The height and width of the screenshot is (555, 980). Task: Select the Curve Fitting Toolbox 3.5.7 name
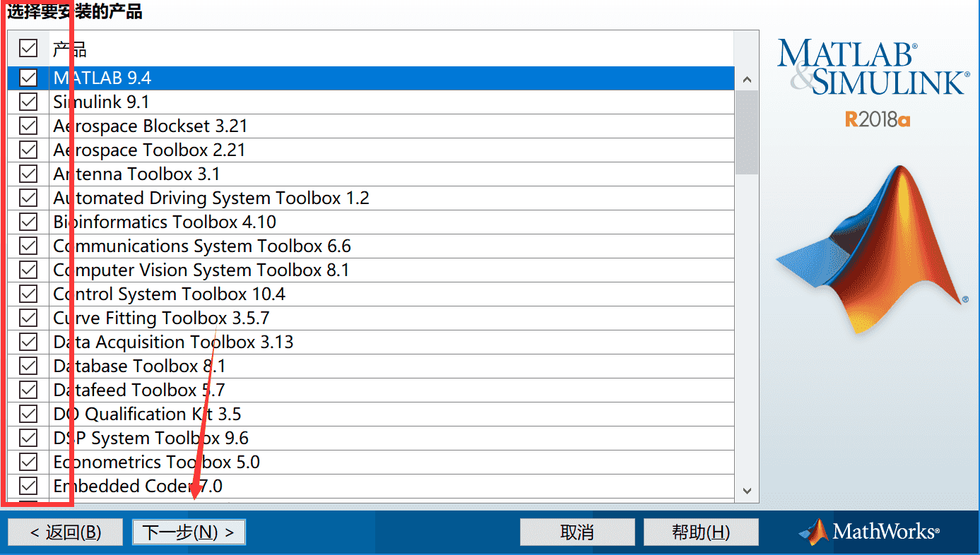point(161,318)
